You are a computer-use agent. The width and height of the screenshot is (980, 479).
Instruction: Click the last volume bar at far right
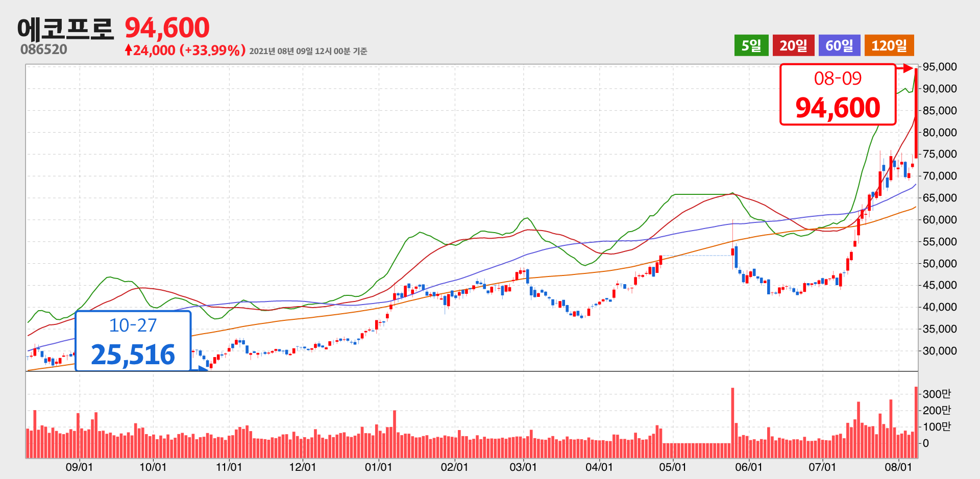point(916,422)
